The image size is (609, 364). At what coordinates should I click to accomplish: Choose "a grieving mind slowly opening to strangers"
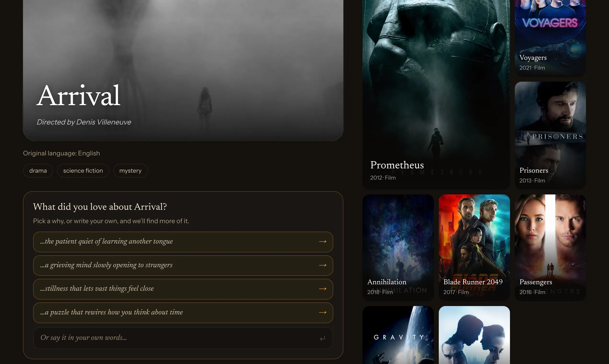point(183,265)
